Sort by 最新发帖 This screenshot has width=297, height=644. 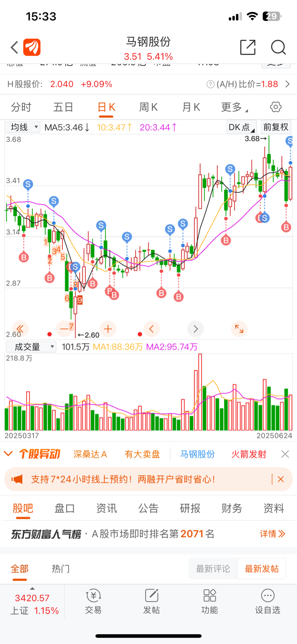point(262,568)
